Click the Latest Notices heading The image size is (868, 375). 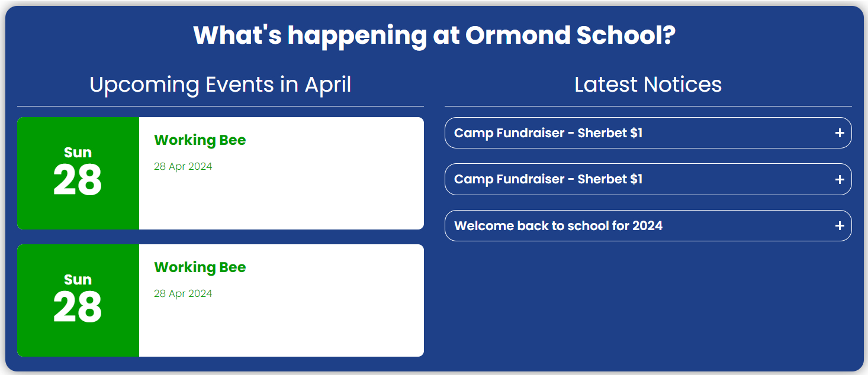tap(648, 85)
